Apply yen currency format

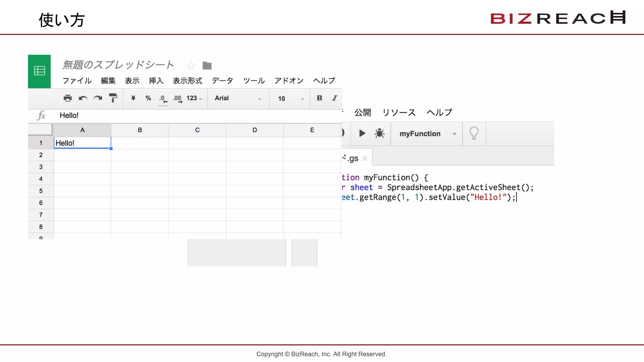point(133,98)
